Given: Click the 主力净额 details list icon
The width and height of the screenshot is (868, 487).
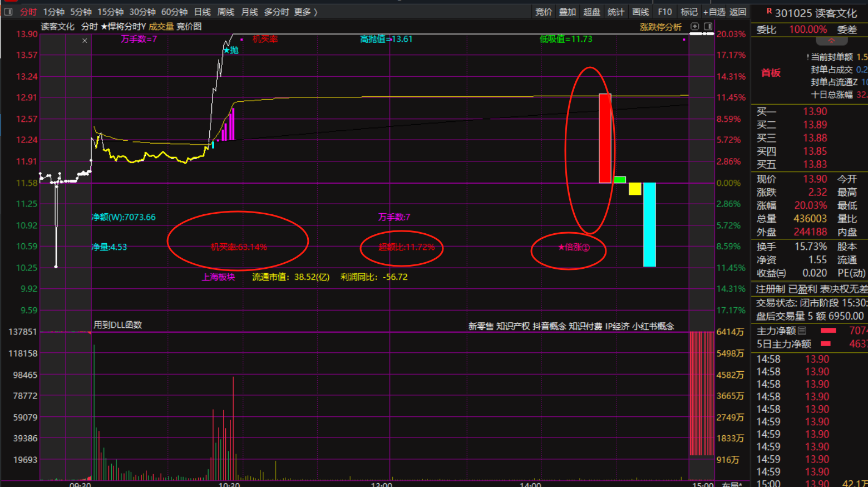Looking at the screenshot, I should (802, 331).
